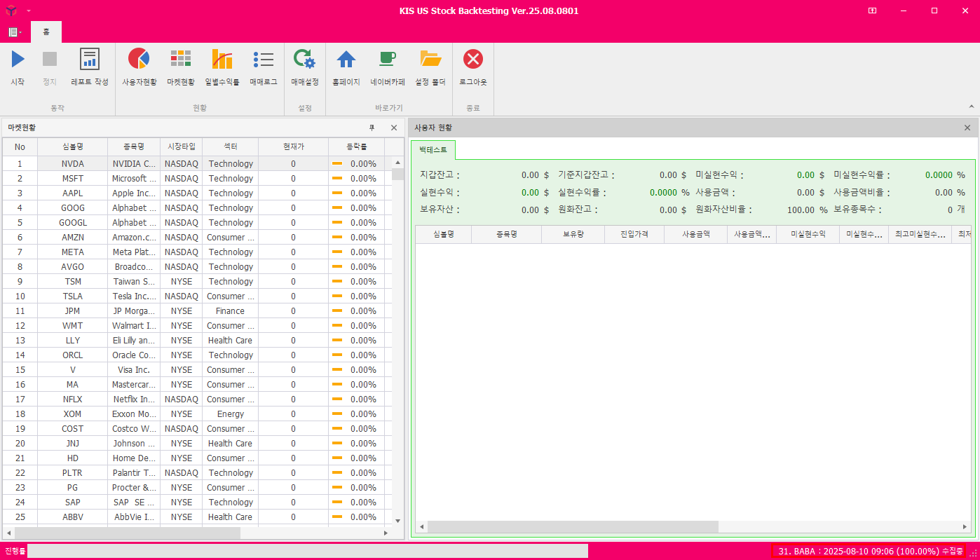
Task: Open 사용자현황 pie chart icon
Action: click(139, 60)
